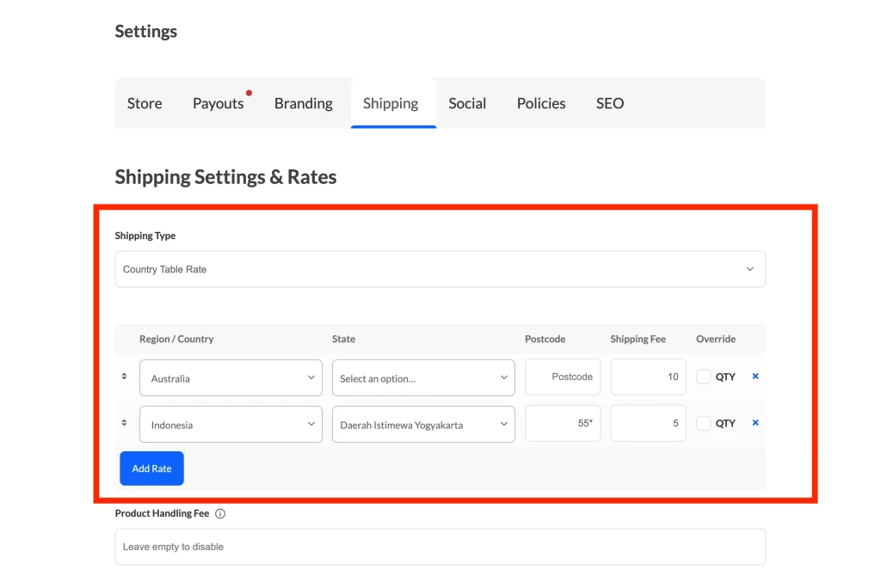Focus the Shipping Fee field showing 10

point(648,377)
